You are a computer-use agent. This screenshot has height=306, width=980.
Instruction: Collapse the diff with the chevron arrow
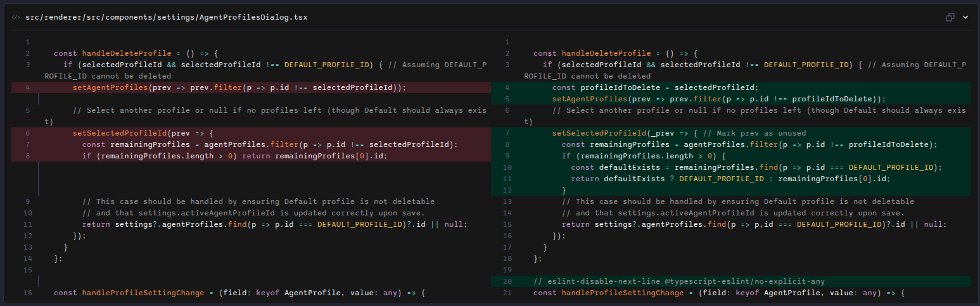[x=965, y=17]
